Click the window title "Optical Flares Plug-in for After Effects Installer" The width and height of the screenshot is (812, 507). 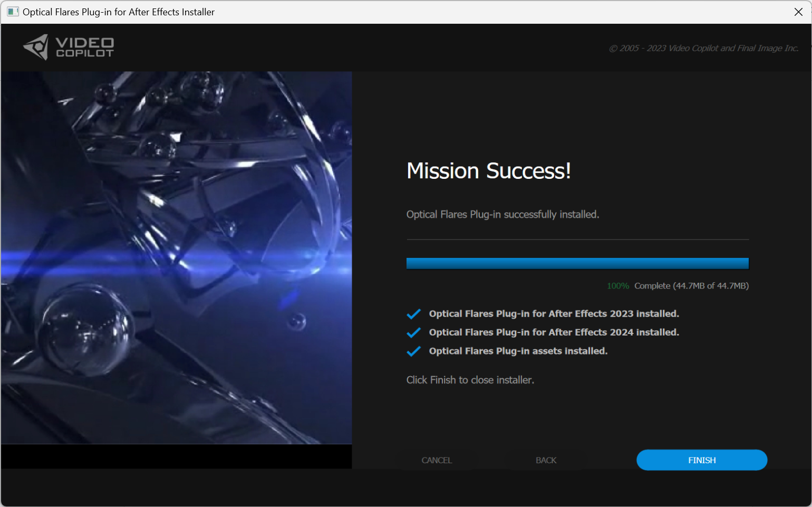[119, 12]
